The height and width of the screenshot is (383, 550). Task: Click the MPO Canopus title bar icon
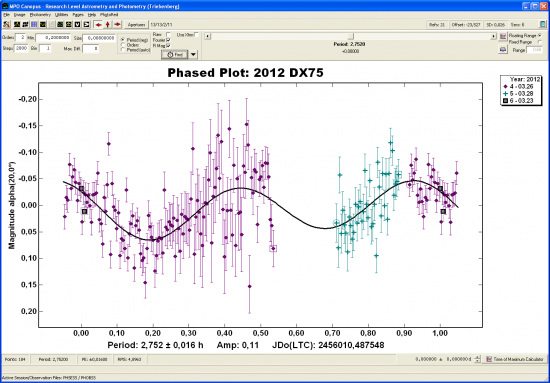[x=5, y=6]
